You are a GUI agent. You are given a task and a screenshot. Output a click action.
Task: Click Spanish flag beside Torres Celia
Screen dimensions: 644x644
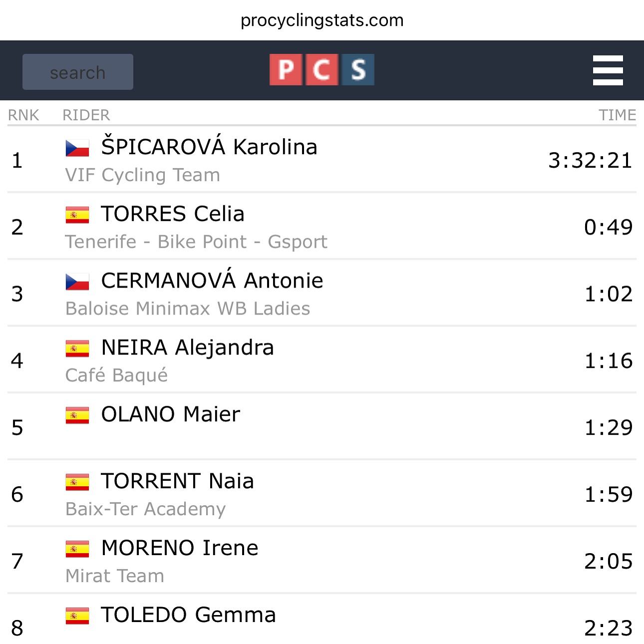(x=77, y=215)
